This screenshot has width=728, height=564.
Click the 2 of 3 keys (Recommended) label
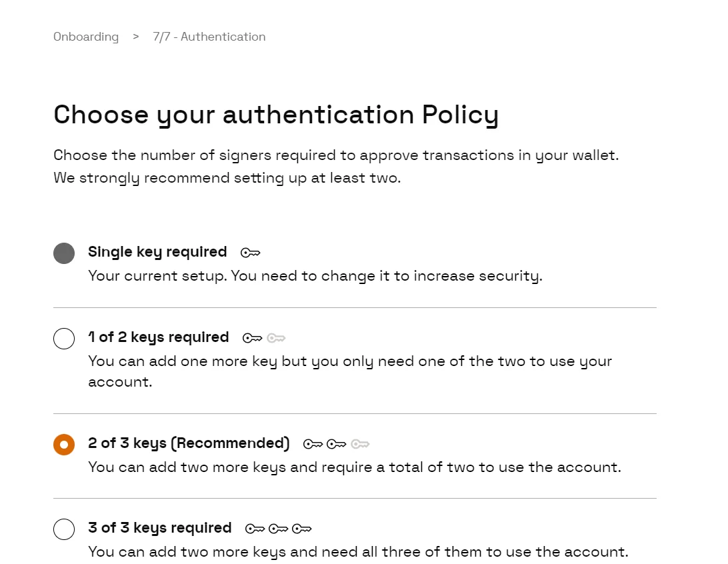tap(189, 443)
